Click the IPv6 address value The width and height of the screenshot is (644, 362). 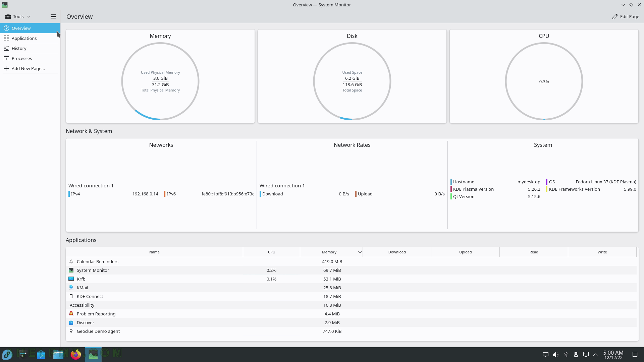pyautogui.click(x=228, y=194)
